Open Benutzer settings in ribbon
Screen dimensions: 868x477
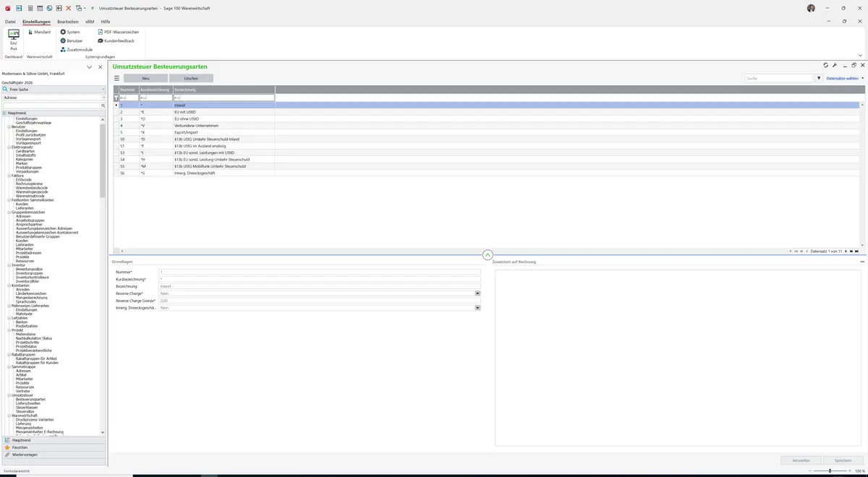(72, 40)
